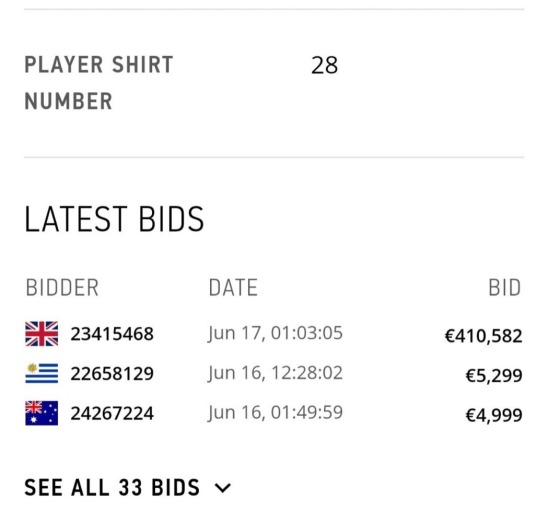The image size is (540, 512).
Task: Expand the See All 33 Bids chevron
Action: 223,488
